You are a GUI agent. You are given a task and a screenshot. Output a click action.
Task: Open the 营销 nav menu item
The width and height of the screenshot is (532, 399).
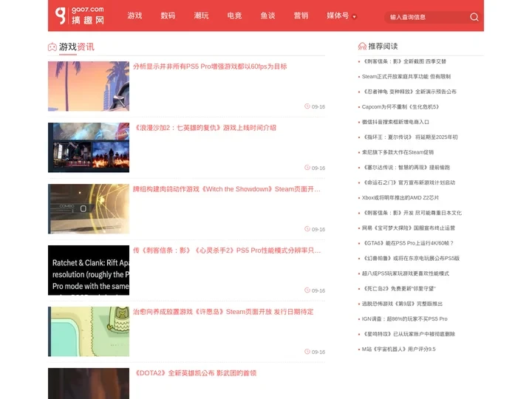(x=301, y=16)
